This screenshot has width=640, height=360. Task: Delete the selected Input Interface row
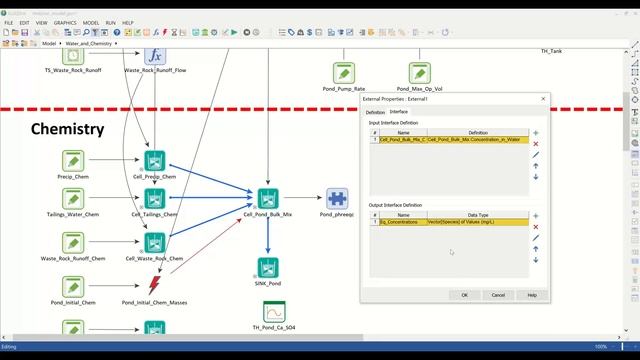coord(536,144)
